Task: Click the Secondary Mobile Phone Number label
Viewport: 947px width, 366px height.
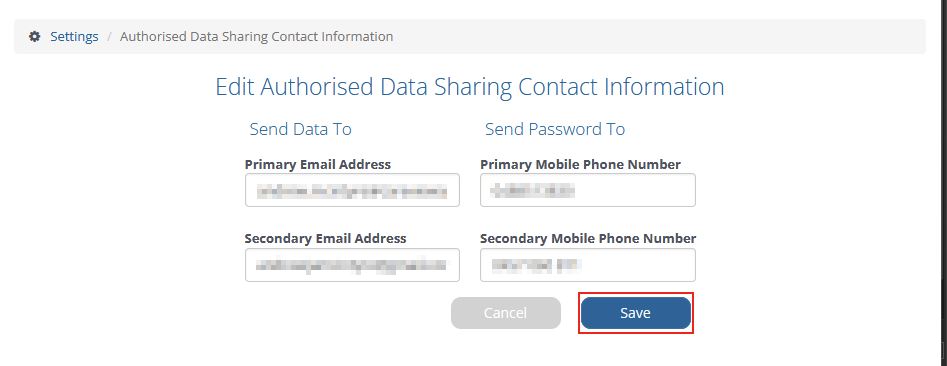Action: pos(588,239)
